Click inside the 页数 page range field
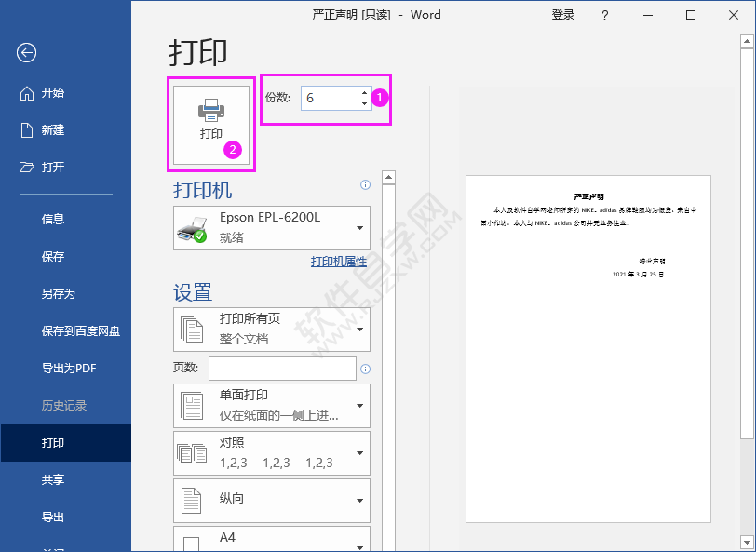This screenshot has width=756, height=552. (x=282, y=368)
